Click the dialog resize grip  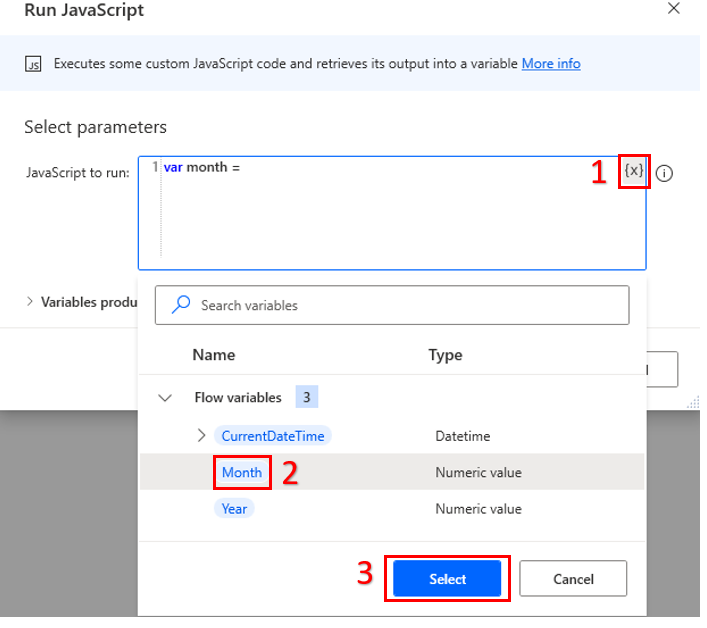(693, 402)
